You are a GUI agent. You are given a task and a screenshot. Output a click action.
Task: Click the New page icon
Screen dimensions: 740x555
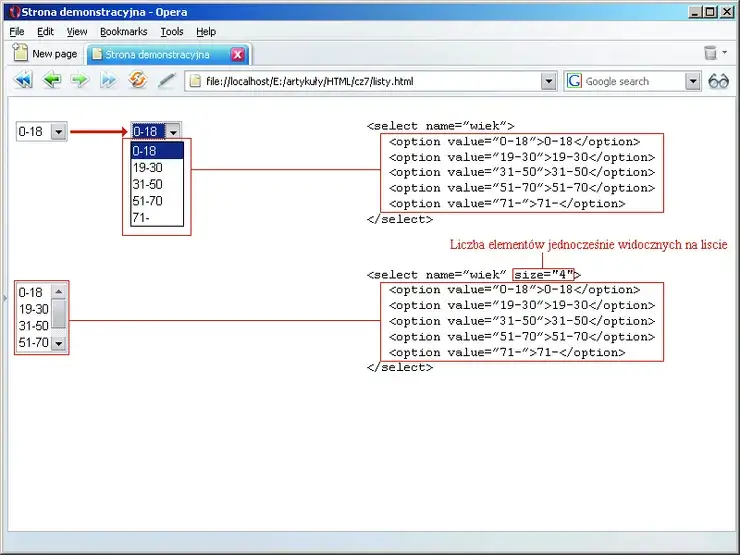[20, 52]
